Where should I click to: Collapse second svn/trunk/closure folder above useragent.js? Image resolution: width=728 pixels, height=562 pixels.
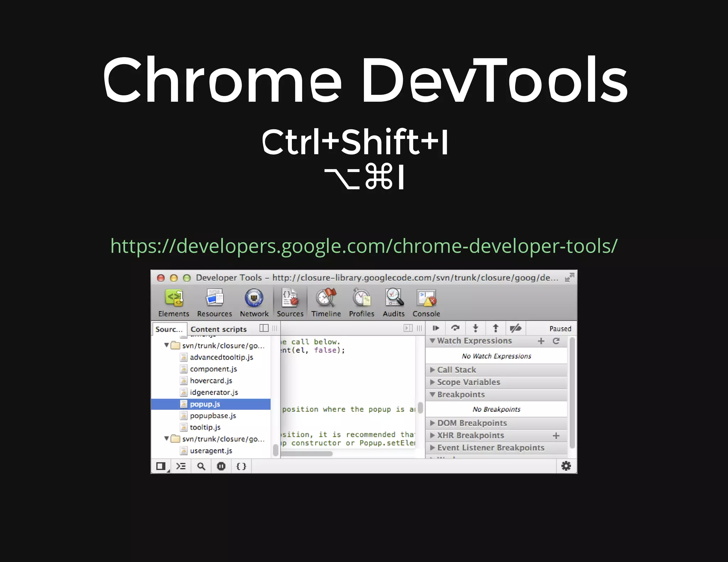click(166, 439)
